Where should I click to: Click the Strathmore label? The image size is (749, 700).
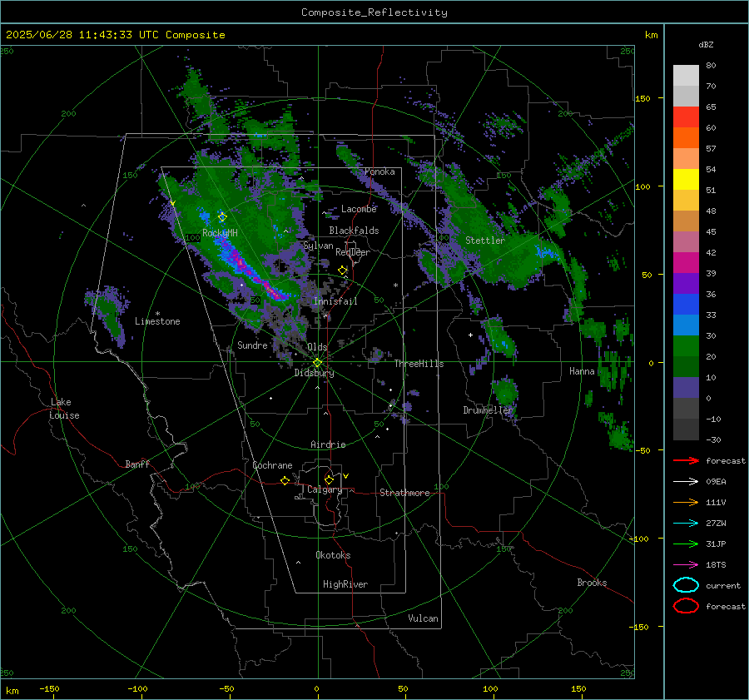pyautogui.click(x=404, y=493)
